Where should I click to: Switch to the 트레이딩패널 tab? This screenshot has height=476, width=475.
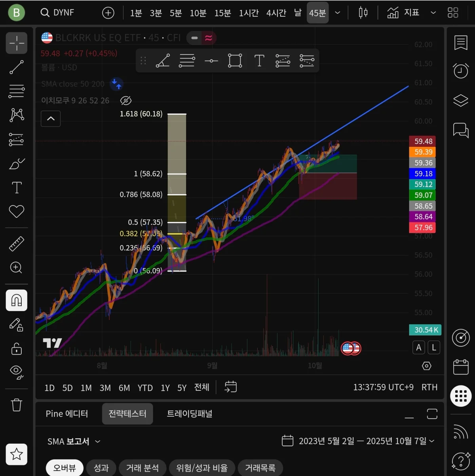point(189,413)
